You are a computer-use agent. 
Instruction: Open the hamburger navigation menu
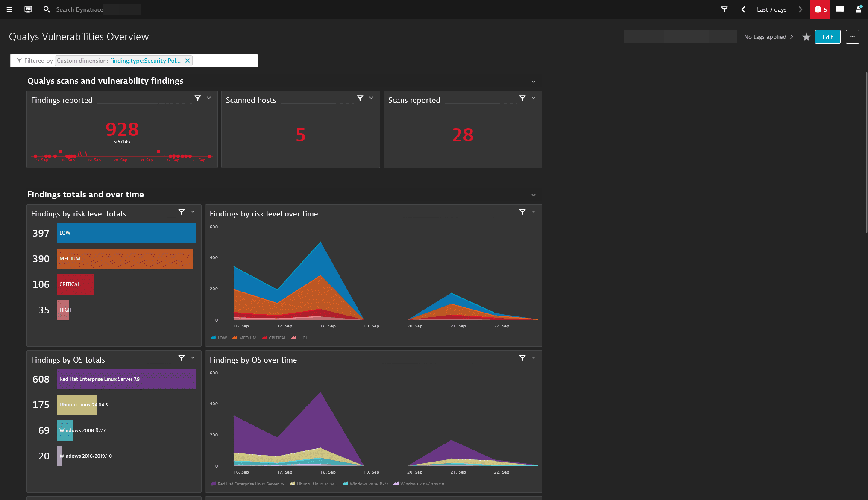(x=9, y=9)
